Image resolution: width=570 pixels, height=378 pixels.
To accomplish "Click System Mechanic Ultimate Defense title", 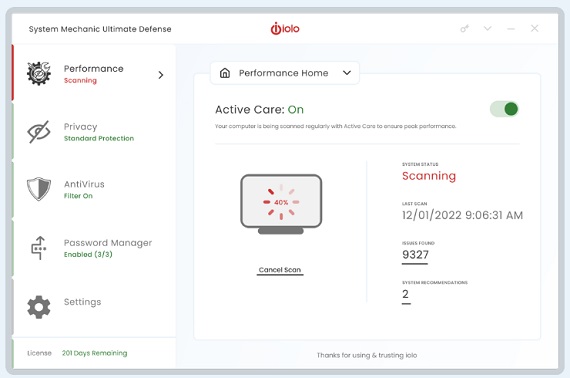I will (x=100, y=29).
